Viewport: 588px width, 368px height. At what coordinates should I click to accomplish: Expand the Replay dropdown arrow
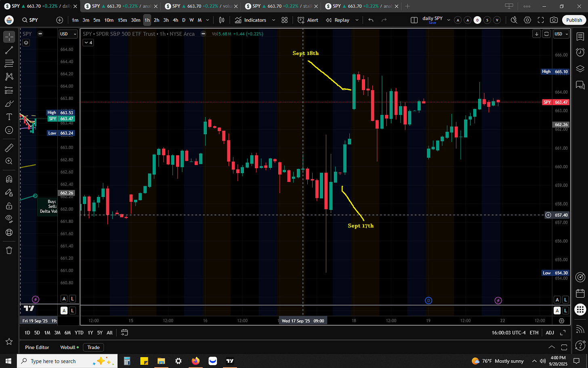pyautogui.click(x=357, y=20)
